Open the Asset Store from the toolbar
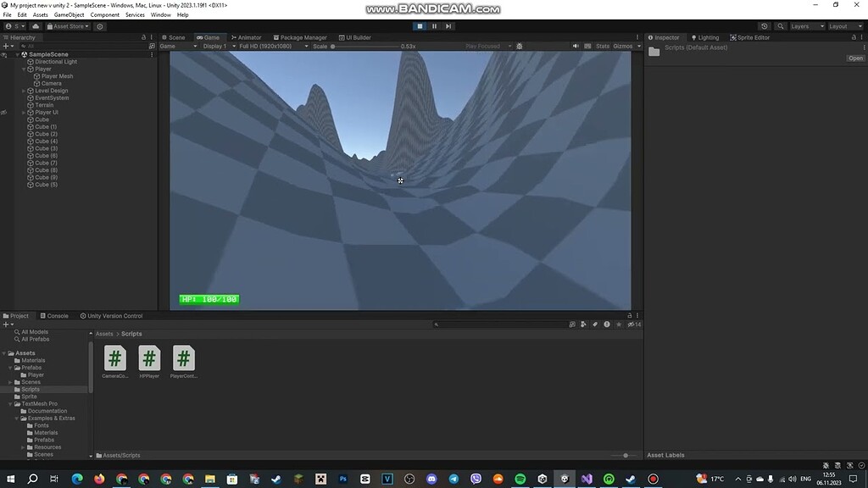 click(66, 25)
